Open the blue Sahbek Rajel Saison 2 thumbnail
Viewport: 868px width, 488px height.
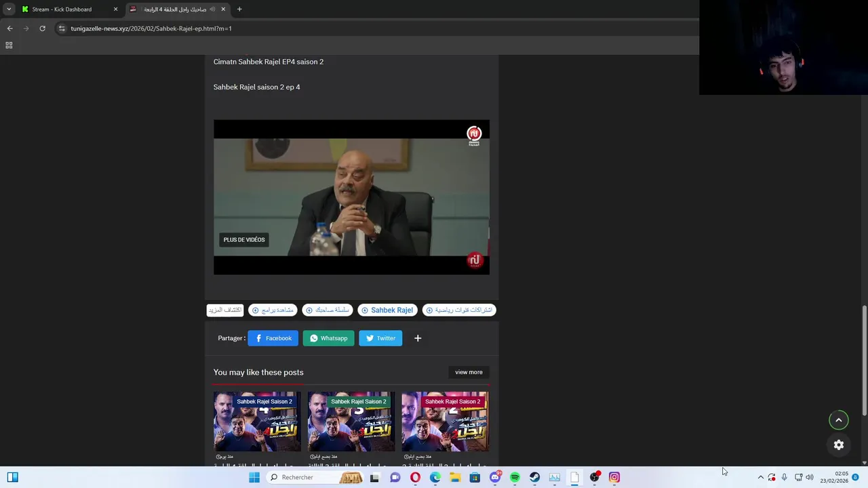point(257,421)
